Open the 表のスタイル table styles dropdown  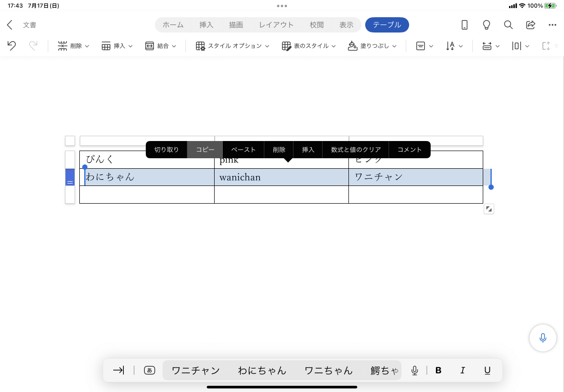point(309,46)
